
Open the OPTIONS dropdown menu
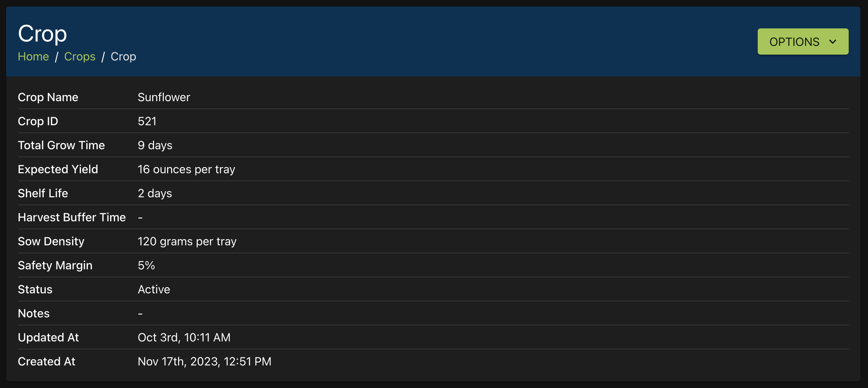[802, 42]
